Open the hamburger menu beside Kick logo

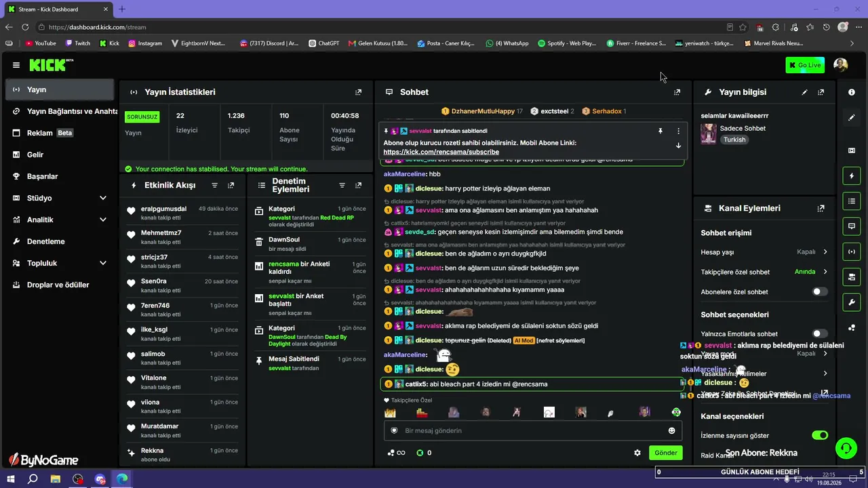click(16, 65)
